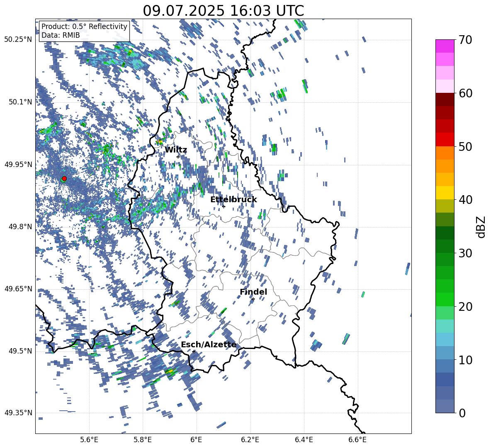Click the 49.95°N latitude tick label
This screenshot has height=448, width=491.
coord(19,164)
